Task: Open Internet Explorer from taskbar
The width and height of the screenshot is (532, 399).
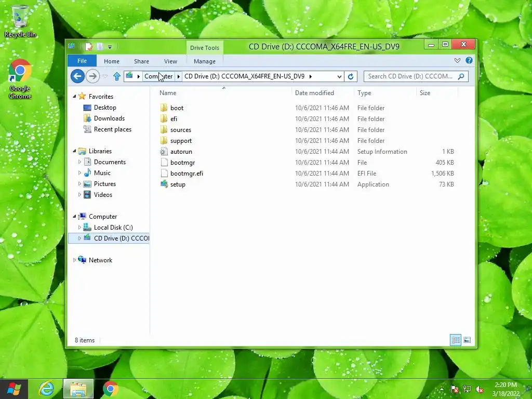Action: [46, 389]
